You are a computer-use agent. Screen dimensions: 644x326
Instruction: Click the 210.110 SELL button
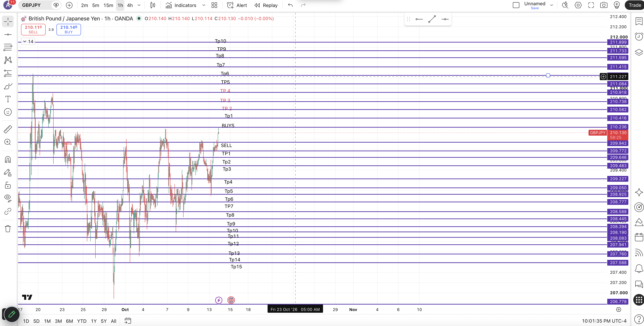pos(33,29)
